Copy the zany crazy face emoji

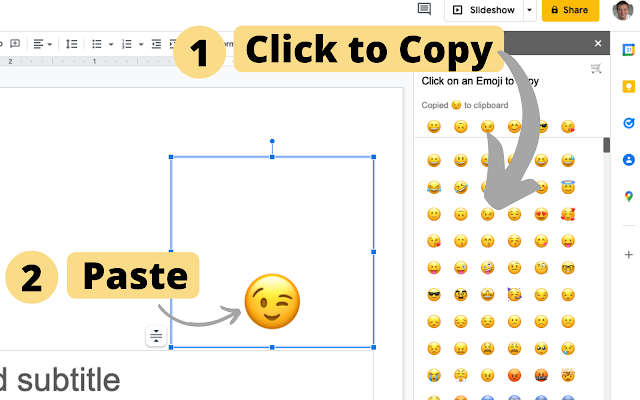pos(487,268)
